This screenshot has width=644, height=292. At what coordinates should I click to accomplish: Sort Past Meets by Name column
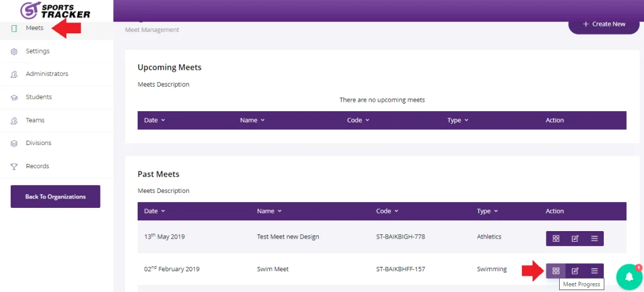point(269,211)
